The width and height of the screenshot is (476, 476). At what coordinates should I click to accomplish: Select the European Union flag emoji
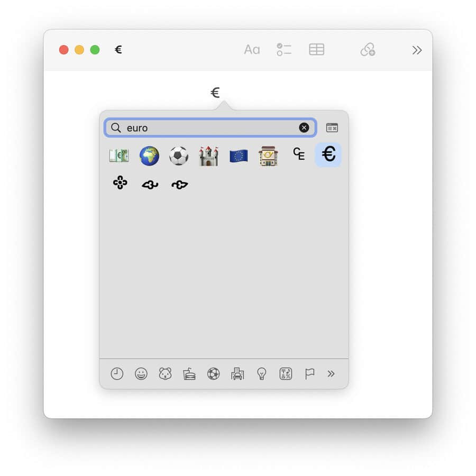pos(239,156)
